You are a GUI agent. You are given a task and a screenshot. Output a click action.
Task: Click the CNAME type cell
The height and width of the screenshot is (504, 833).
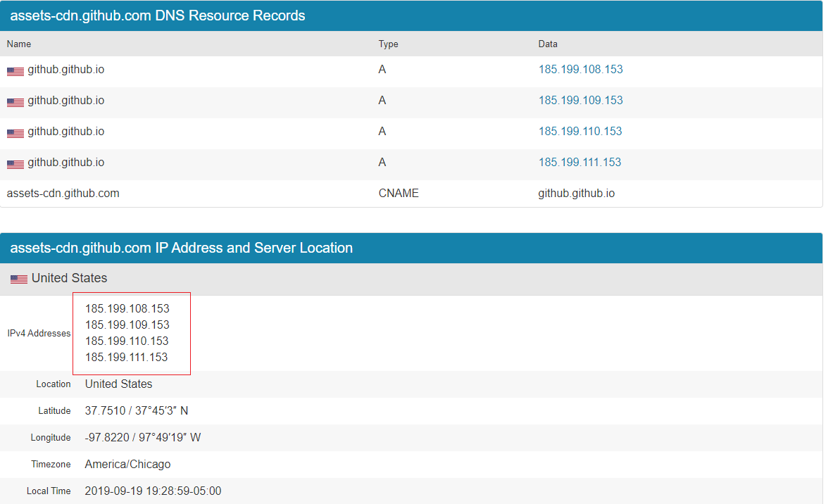[x=399, y=194]
